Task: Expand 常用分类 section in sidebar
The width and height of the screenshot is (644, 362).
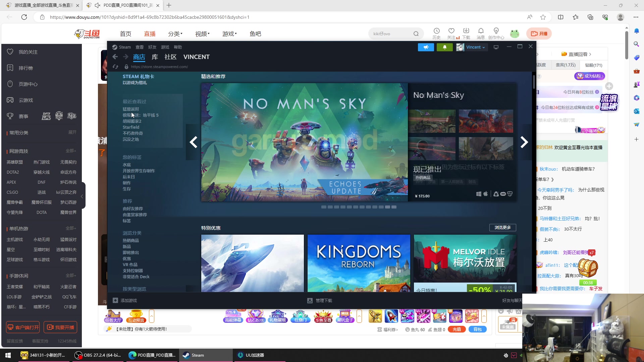Action: (72, 132)
